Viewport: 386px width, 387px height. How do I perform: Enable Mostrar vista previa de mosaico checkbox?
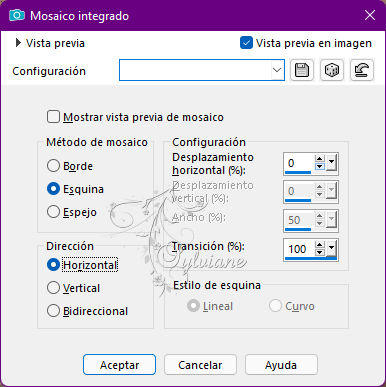[53, 117]
